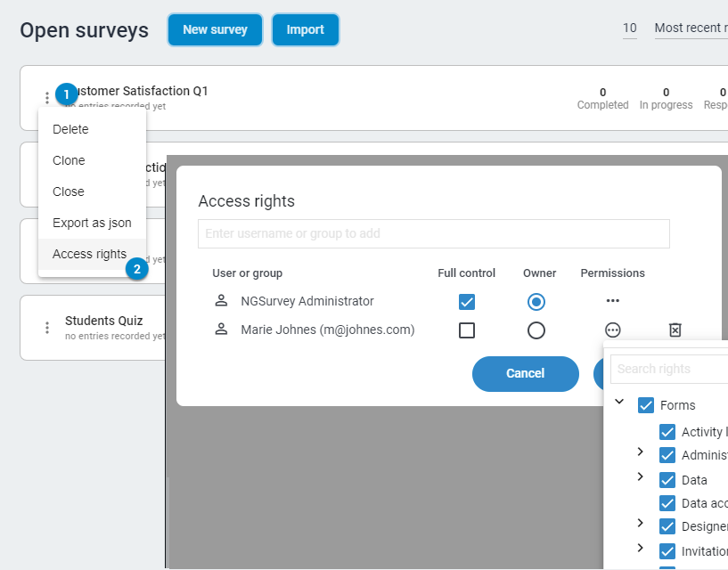
Task: Open Students Quiz three-dot options menu
Action: (47, 328)
